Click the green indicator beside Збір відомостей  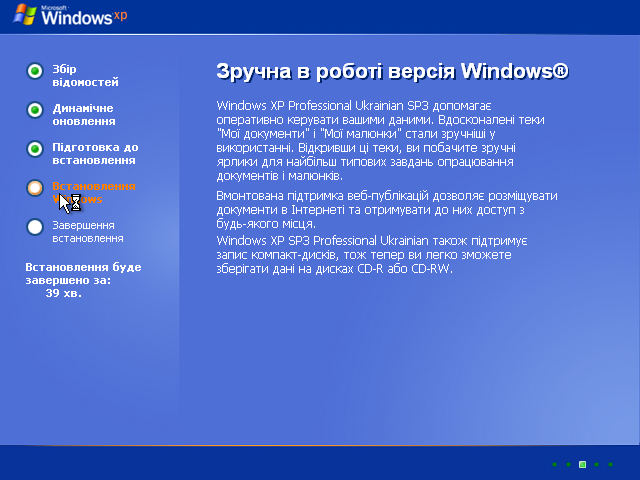(x=35, y=71)
